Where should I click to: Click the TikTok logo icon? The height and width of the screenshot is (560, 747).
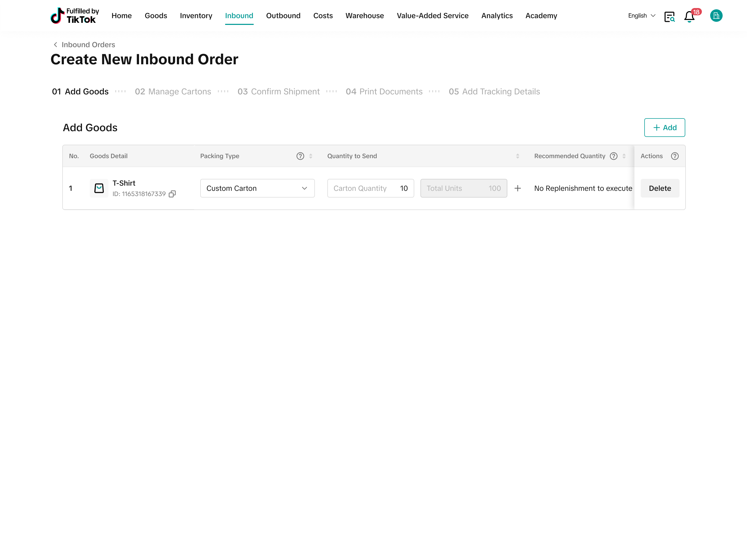[57, 16]
